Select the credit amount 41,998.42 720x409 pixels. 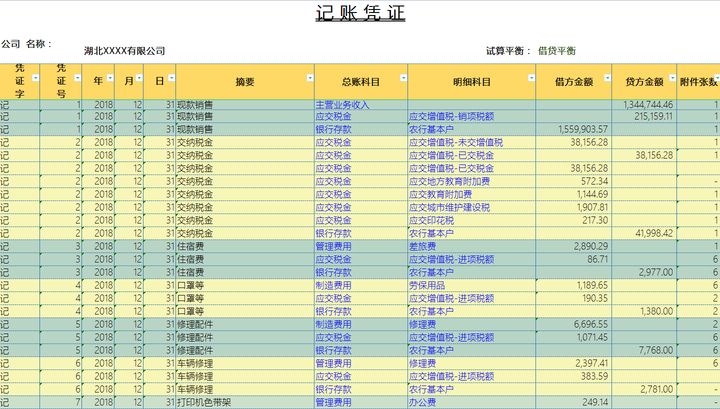pyautogui.click(x=644, y=233)
